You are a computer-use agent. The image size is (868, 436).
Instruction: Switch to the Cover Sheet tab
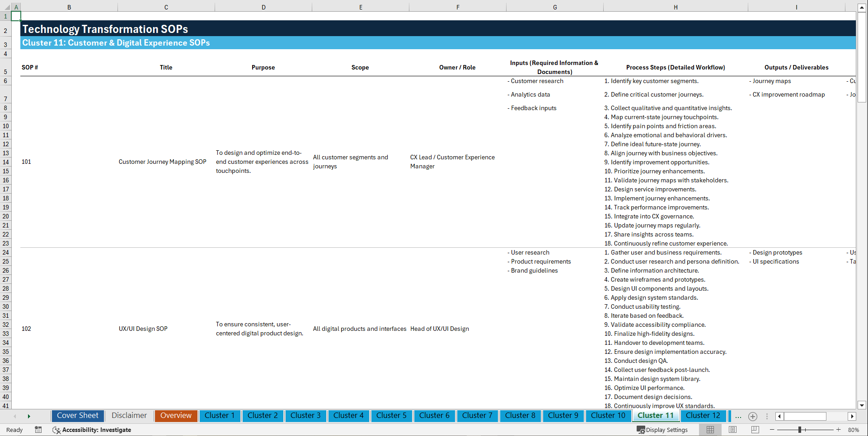point(77,416)
